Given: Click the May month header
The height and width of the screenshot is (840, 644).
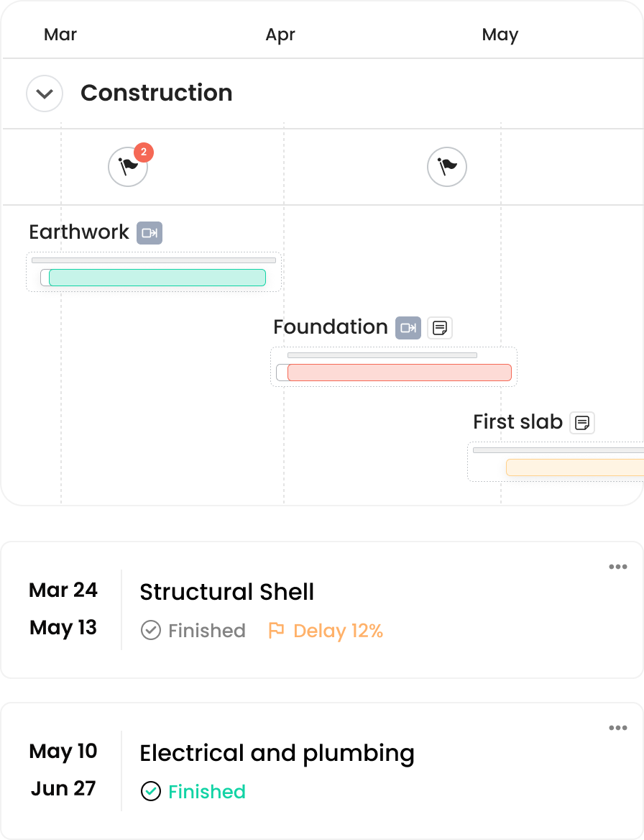Looking at the screenshot, I should [500, 35].
